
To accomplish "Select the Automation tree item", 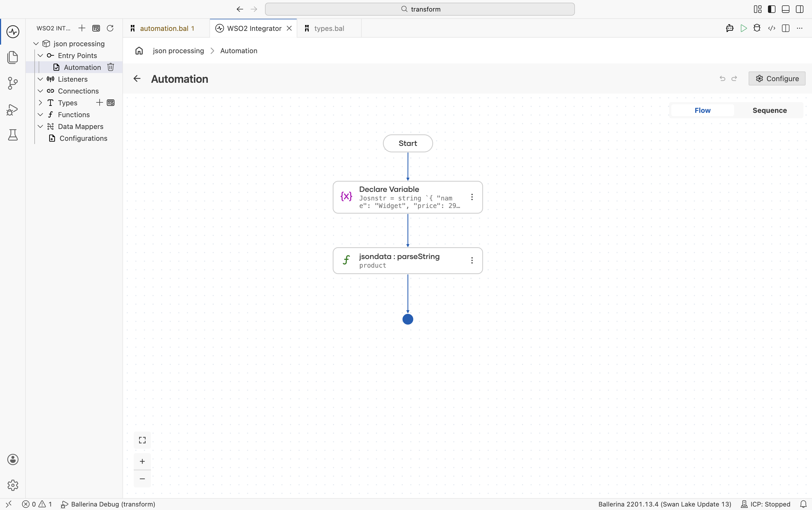I will 82,67.
